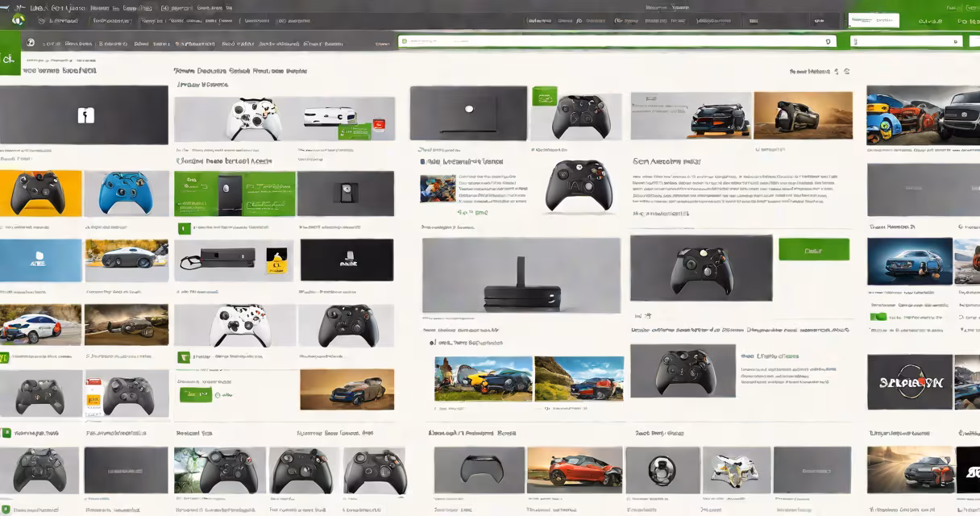
Task: Open the blue tile with white logo
Action: pyautogui.click(x=41, y=260)
